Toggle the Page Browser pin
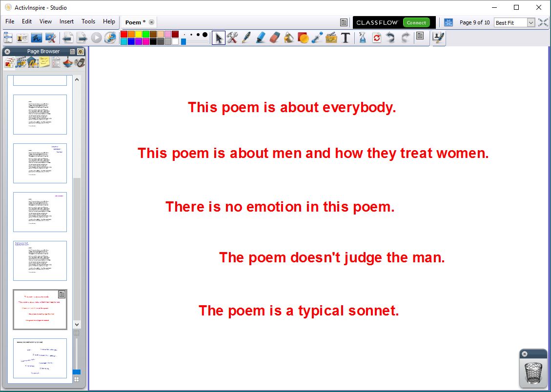The height and width of the screenshot is (392, 551). (81, 51)
